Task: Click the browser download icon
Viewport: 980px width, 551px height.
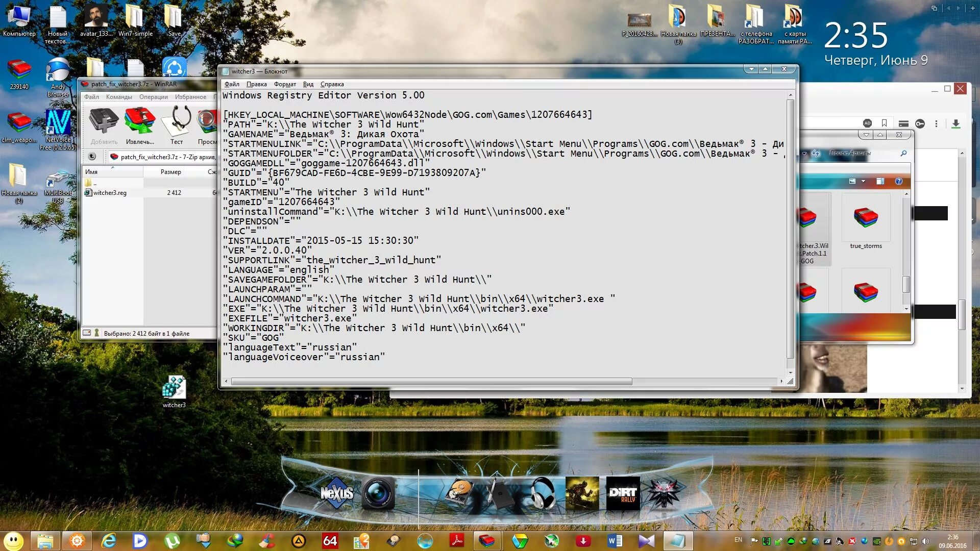Action: [x=956, y=123]
